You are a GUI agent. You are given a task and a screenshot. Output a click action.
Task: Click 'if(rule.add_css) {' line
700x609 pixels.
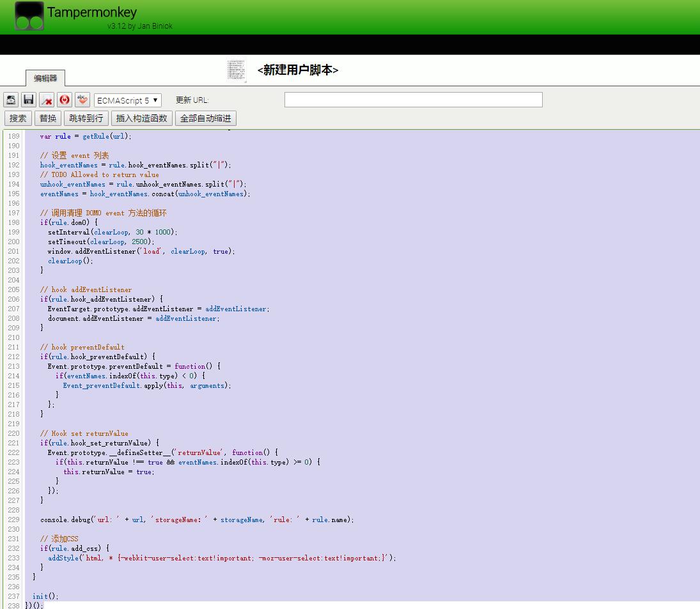[x=75, y=548]
